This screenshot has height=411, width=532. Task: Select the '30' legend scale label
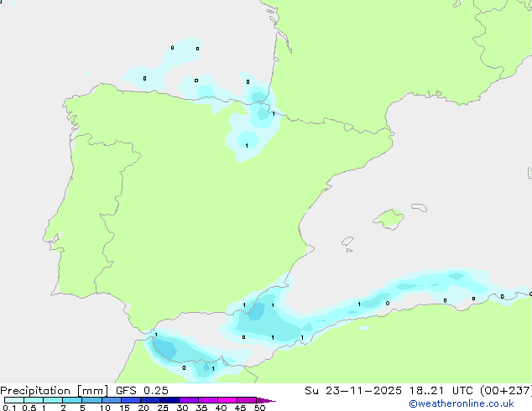tap(182, 408)
